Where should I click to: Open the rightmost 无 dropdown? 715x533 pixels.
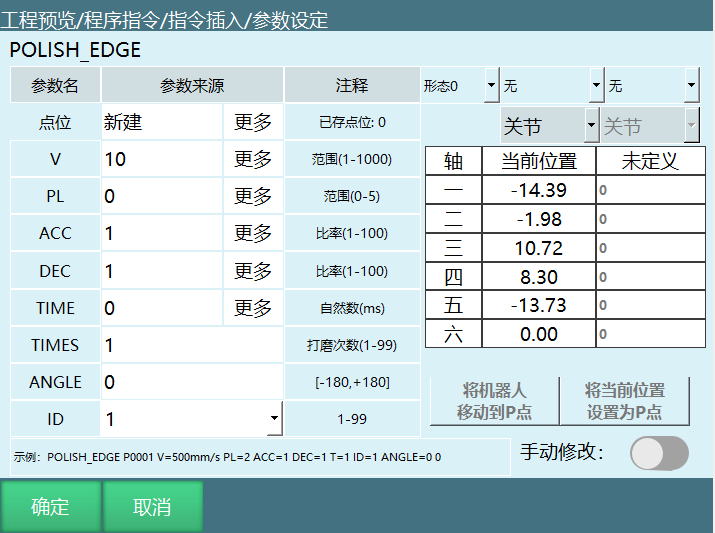(653, 86)
